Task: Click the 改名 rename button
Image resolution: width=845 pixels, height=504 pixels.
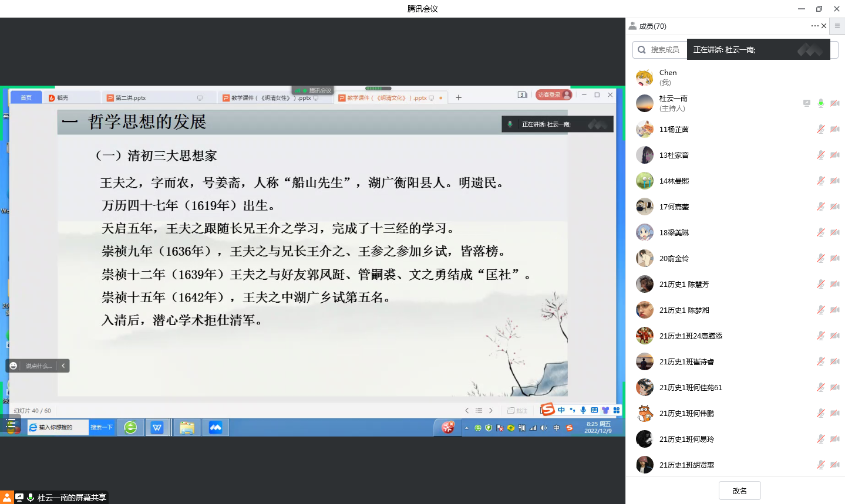Action: (x=739, y=491)
